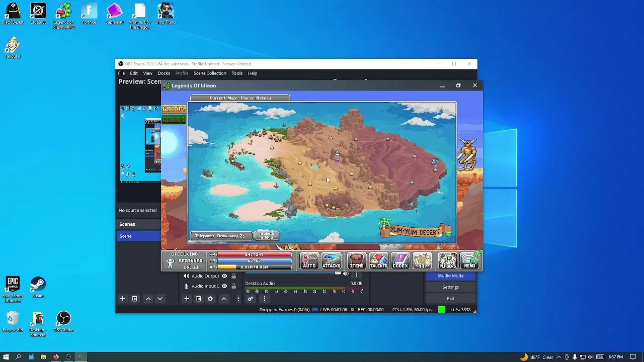This screenshot has width=644, height=362.
Task: Open the Help menu in OBS
Action: point(253,73)
